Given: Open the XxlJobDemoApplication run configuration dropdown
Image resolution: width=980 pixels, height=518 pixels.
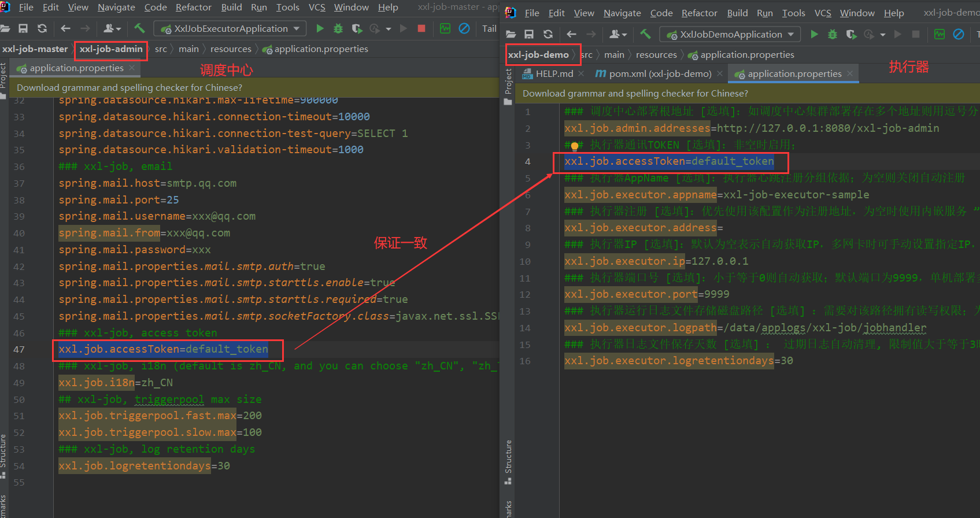Looking at the screenshot, I should [x=731, y=34].
